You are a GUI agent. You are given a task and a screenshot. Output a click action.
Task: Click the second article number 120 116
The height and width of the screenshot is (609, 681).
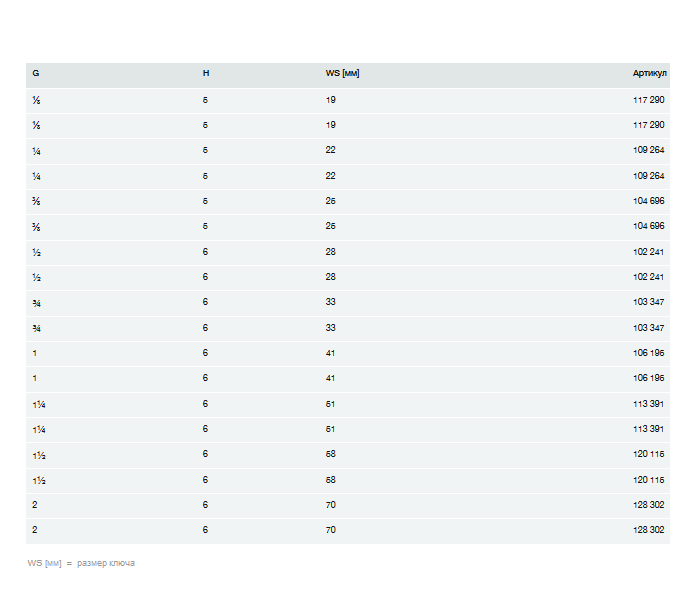(648, 480)
